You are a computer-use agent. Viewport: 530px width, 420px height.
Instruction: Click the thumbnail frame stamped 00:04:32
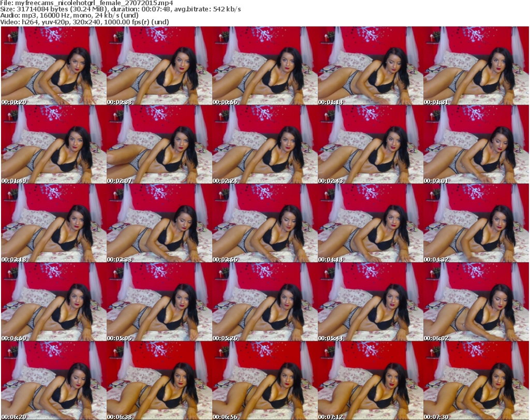pyautogui.click(x=476, y=223)
